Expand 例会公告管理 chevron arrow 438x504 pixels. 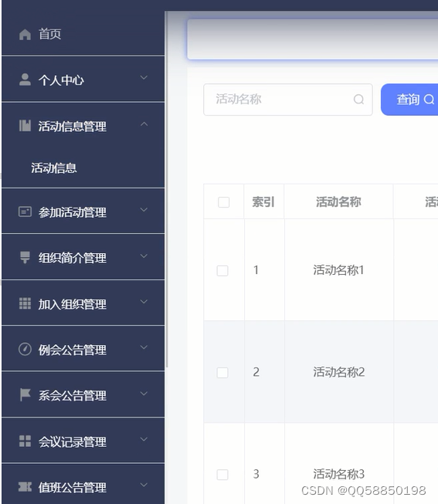(x=144, y=347)
